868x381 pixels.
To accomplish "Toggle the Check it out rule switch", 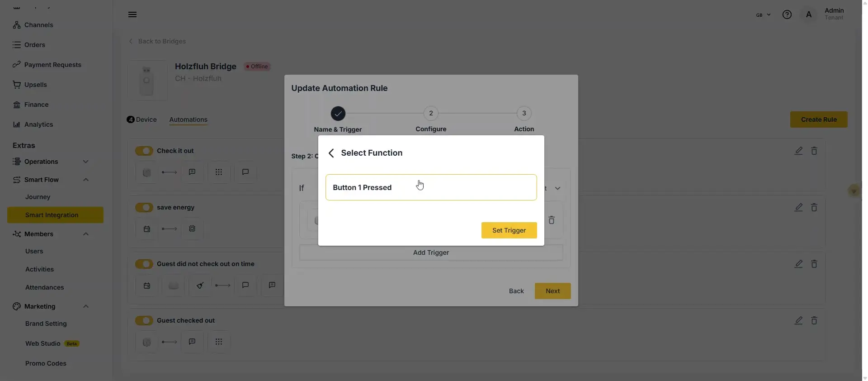I will pyautogui.click(x=144, y=151).
